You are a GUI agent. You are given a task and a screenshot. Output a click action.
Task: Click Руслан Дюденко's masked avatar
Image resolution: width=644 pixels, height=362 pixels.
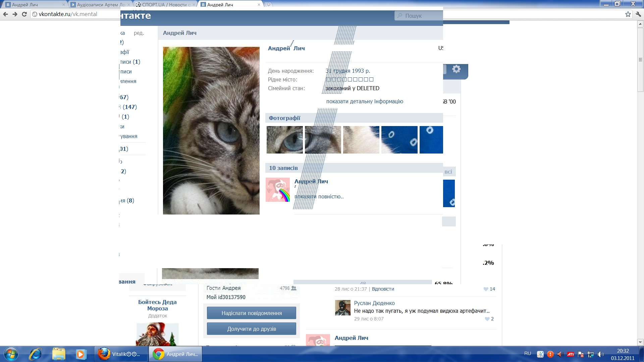coord(343,308)
